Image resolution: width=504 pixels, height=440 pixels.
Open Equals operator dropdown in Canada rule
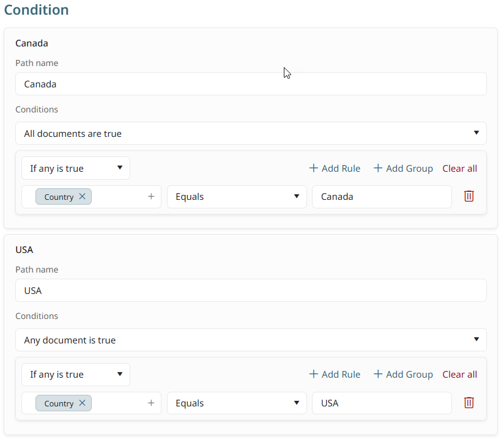click(237, 197)
